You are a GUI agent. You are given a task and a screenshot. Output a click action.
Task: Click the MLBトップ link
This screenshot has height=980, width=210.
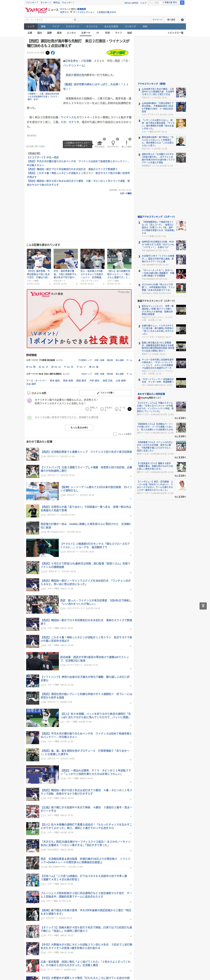pyautogui.click(x=86, y=374)
